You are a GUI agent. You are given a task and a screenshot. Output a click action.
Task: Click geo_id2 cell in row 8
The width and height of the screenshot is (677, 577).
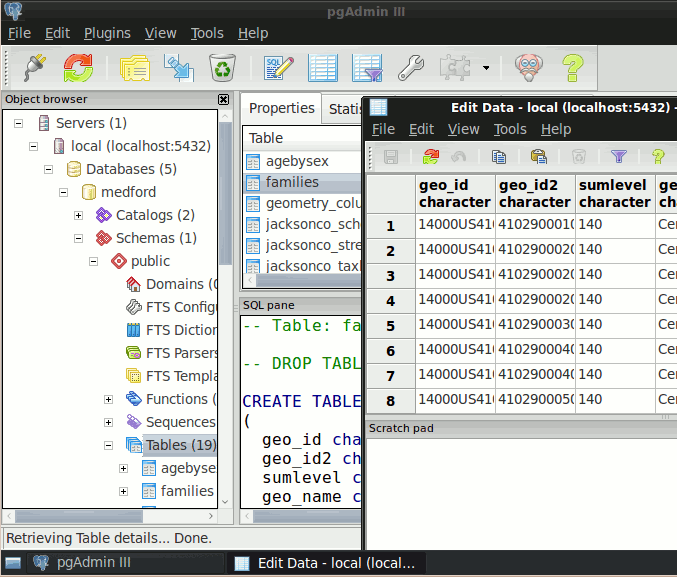[535, 400]
